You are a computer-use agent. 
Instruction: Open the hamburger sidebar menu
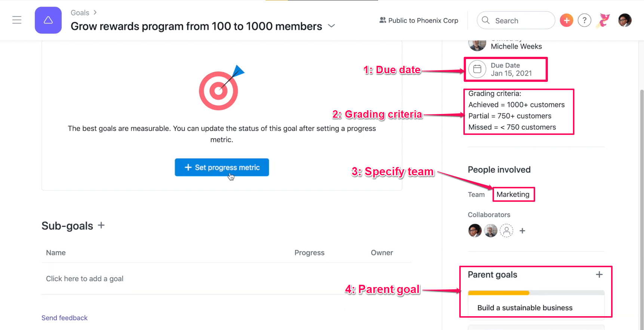click(x=17, y=20)
